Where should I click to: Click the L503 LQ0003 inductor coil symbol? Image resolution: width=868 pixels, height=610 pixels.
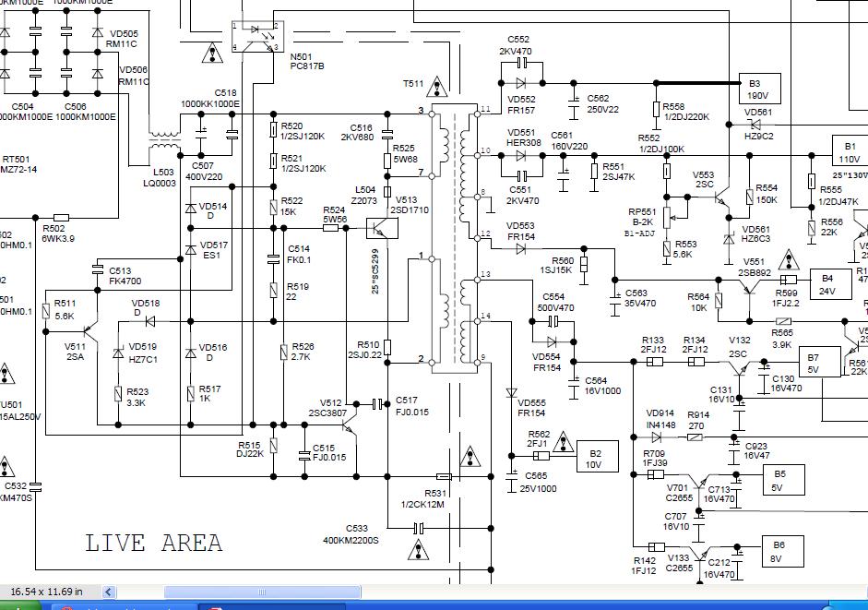pyautogui.click(x=164, y=147)
